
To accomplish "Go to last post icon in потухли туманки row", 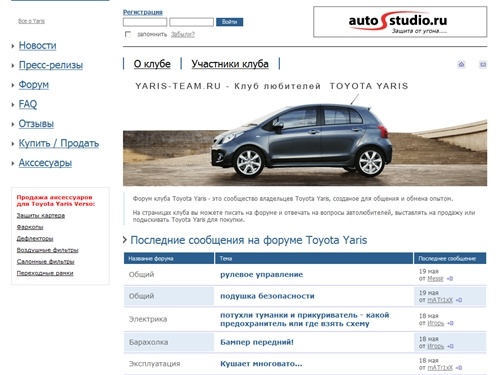I will [x=450, y=323].
